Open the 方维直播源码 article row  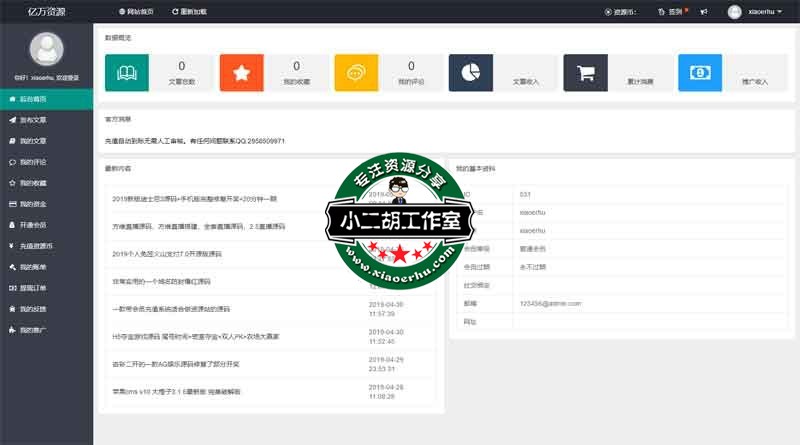(x=198, y=226)
